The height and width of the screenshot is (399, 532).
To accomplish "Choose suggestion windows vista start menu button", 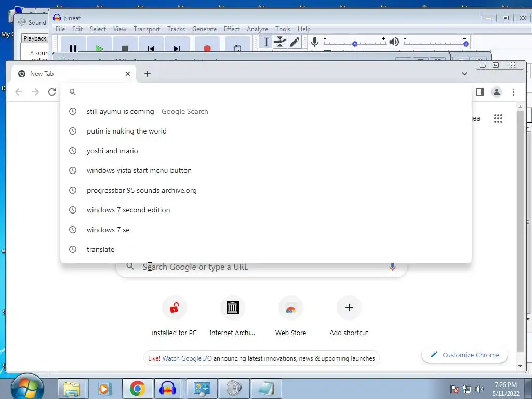I will coord(265,170).
